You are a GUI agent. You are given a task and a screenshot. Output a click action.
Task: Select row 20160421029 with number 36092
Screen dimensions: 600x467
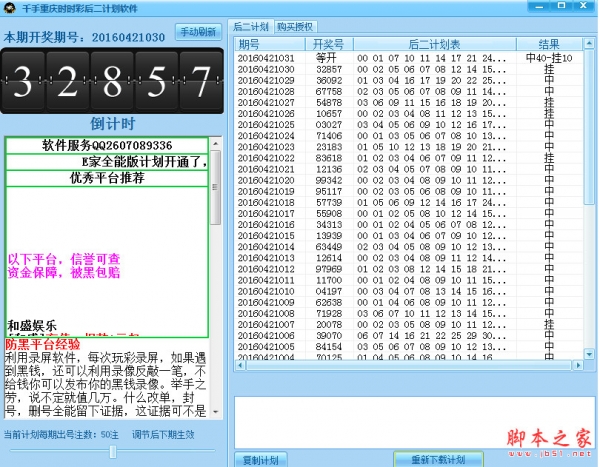tap(409, 80)
